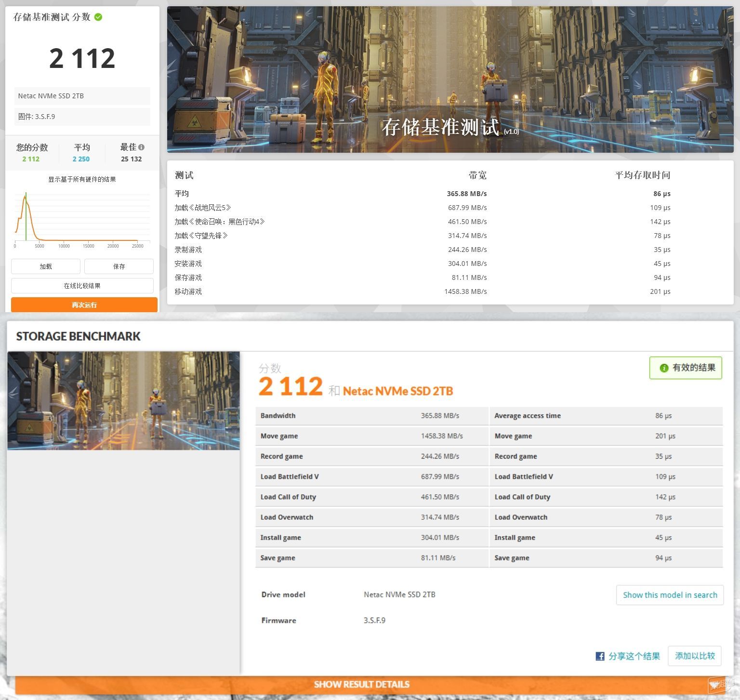Click the 添加以比较 button
This screenshot has width=740, height=700.
pyautogui.click(x=695, y=656)
